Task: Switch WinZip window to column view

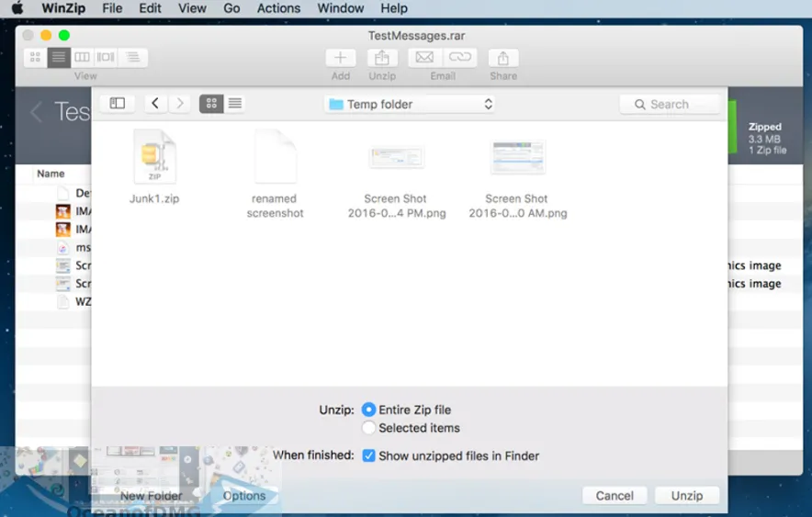Action: click(x=82, y=58)
